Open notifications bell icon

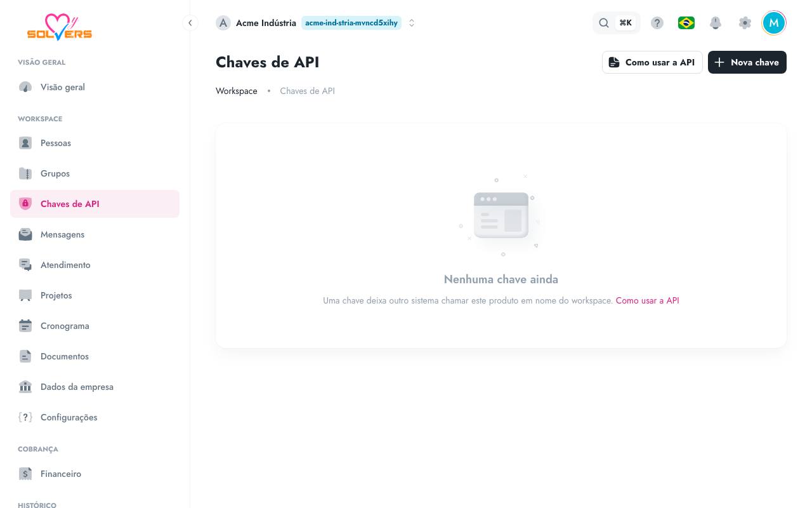click(x=716, y=23)
